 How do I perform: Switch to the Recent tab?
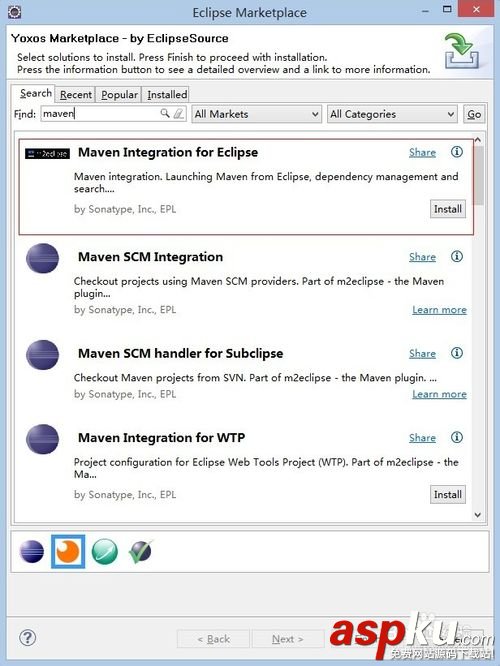76,94
